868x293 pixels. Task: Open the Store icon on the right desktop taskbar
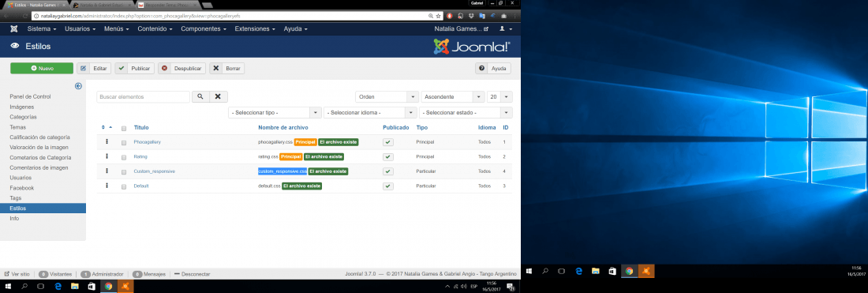pyautogui.click(x=612, y=272)
